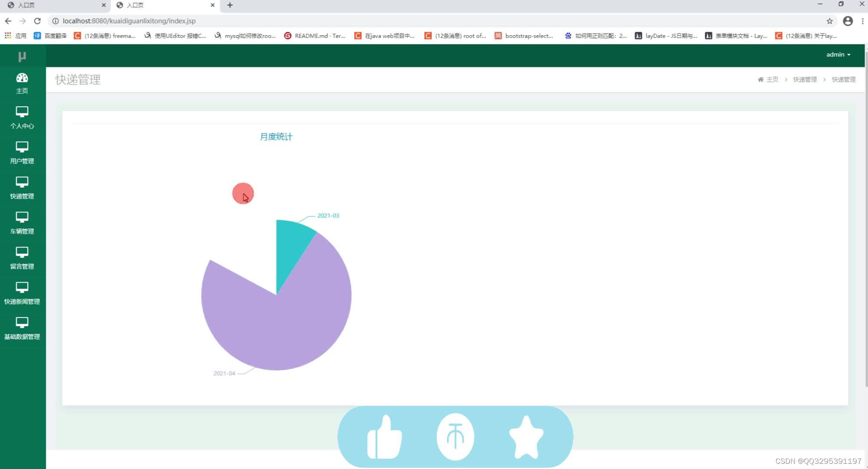
Task: Click the 2021-03 chart label
Action: pos(328,216)
